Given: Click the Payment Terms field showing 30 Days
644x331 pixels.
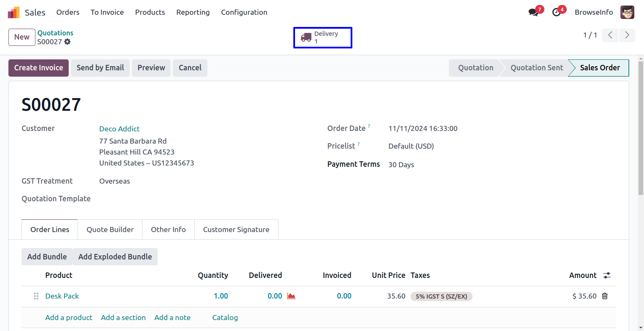Looking at the screenshot, I should 401,165.
